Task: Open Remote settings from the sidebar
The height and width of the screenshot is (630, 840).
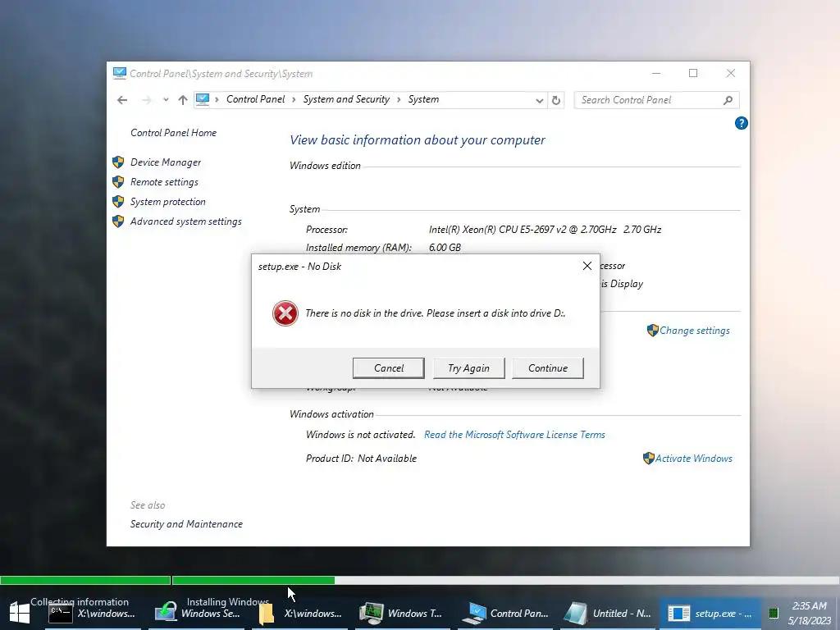Action: (x=164, y=182)
